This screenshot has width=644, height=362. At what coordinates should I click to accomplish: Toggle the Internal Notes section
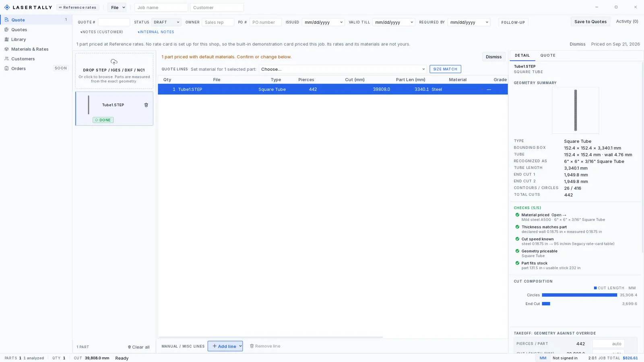tap(156, 32)
